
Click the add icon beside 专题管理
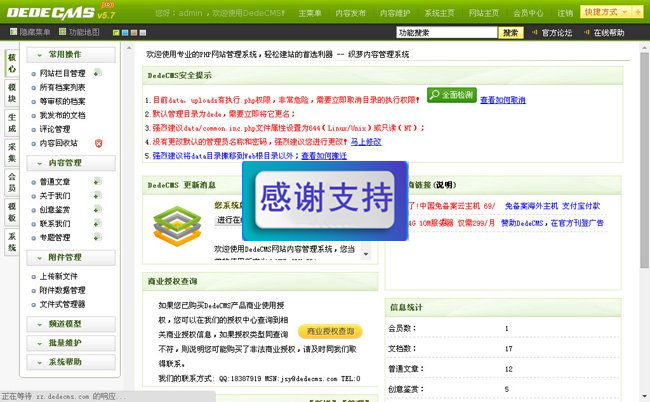(x=97, y=237)
